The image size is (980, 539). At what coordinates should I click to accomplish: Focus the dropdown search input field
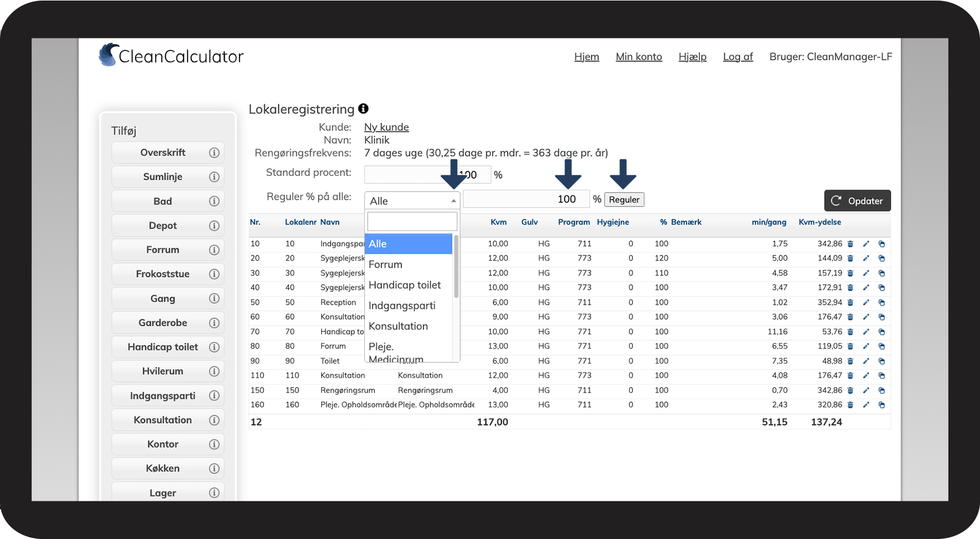point(412,221)
